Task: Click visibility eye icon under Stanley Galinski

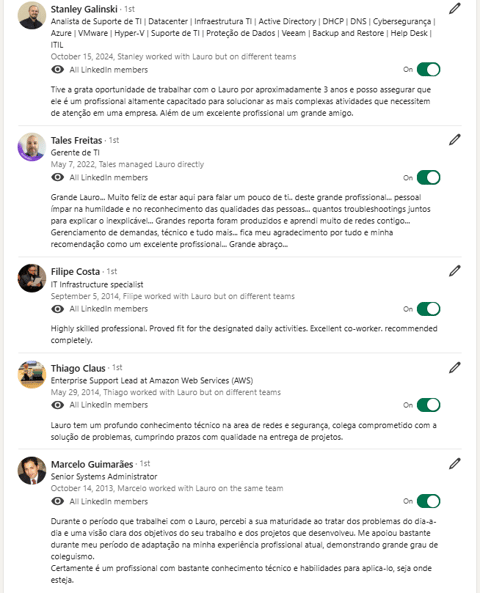Action: pos(57,70)
